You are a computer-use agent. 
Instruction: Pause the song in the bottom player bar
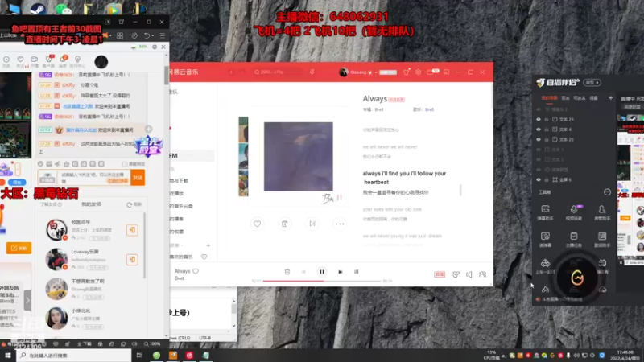[321, 272]
